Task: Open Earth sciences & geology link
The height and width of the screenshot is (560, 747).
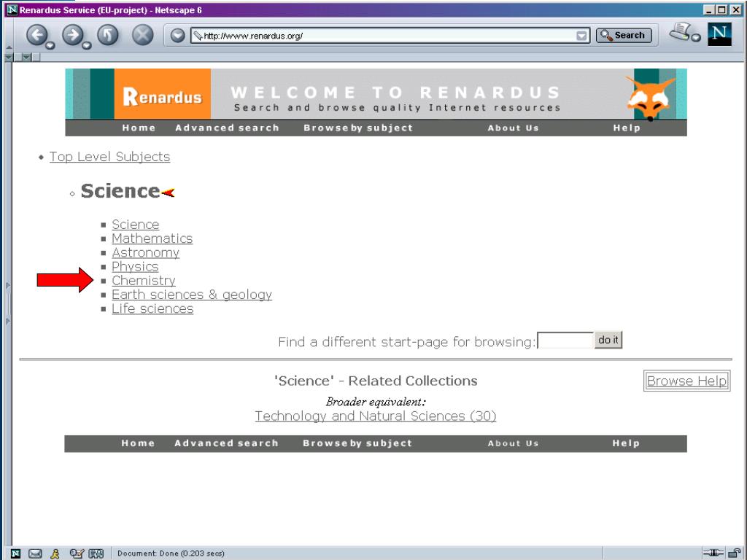Action: [192, 295]
